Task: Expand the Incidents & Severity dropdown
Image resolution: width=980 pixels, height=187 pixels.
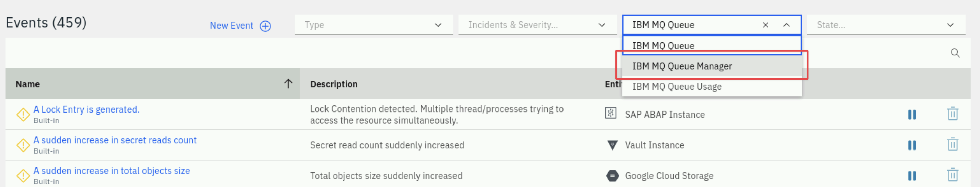Action: (x=537, y=25)
